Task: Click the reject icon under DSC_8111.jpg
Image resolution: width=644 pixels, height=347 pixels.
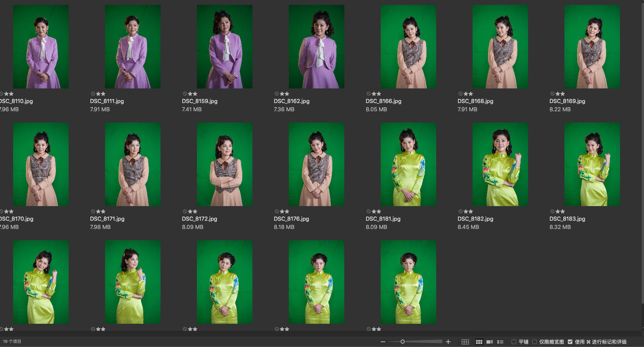Action: pyautogui.click(x=93, y=94)
